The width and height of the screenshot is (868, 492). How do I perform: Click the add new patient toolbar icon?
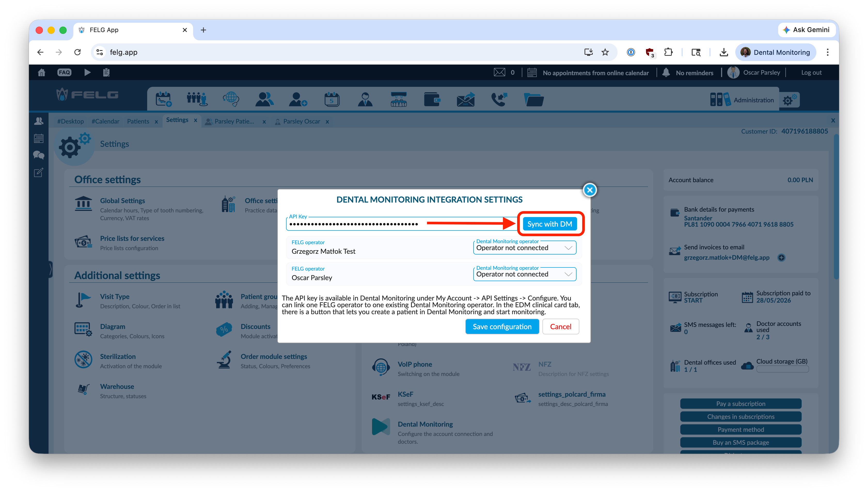click(298, 99)
